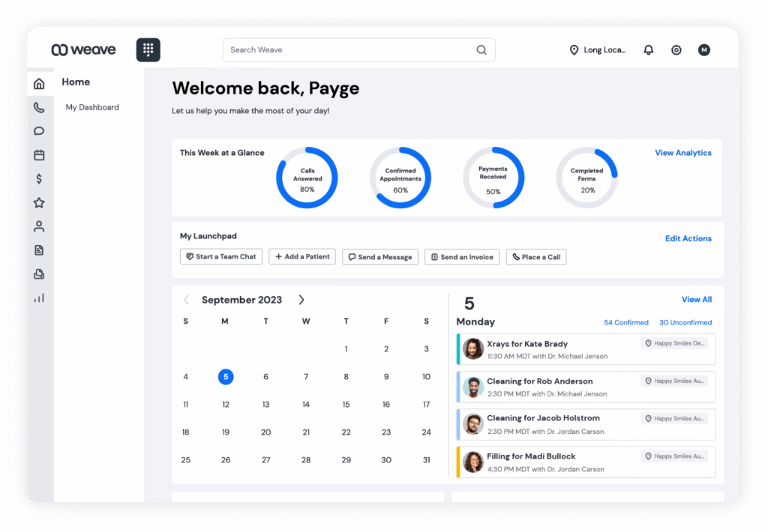Click the notifications bell icon
This screenshot has width=768, height=532.
(x=649, y=50)
